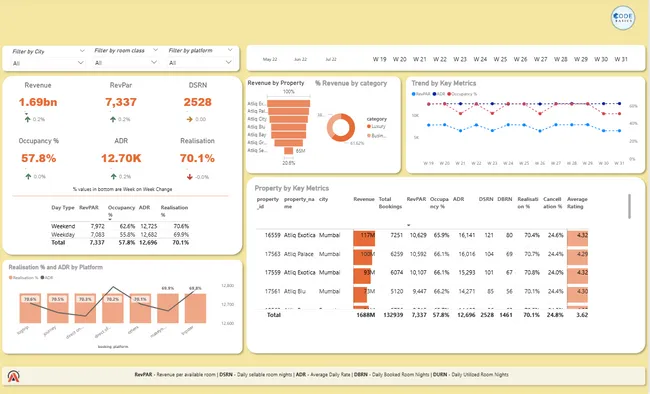
Task: Click the Business category legend marker
Action: 369,136
